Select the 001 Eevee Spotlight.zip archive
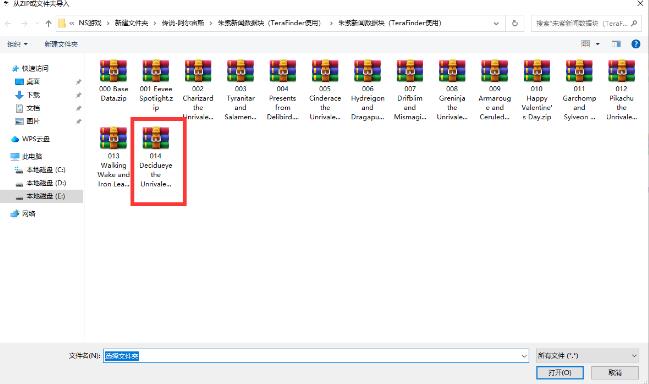This screenshot has height=384, width=649. 156,85
